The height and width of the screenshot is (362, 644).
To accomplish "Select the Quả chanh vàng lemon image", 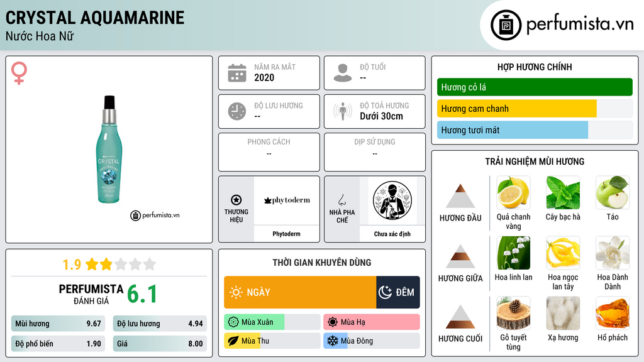I will (513, 193).
